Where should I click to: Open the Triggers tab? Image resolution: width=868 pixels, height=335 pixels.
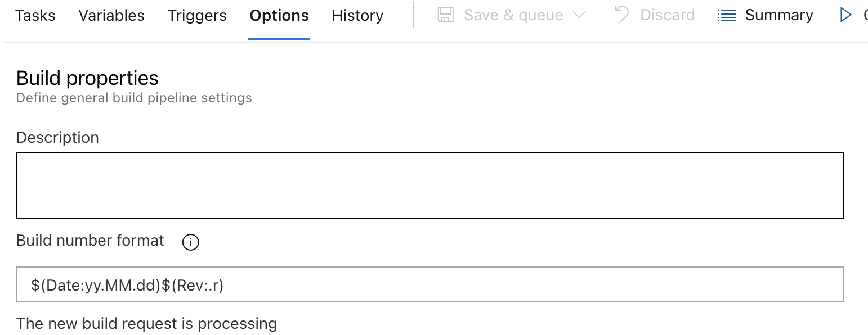197,16
